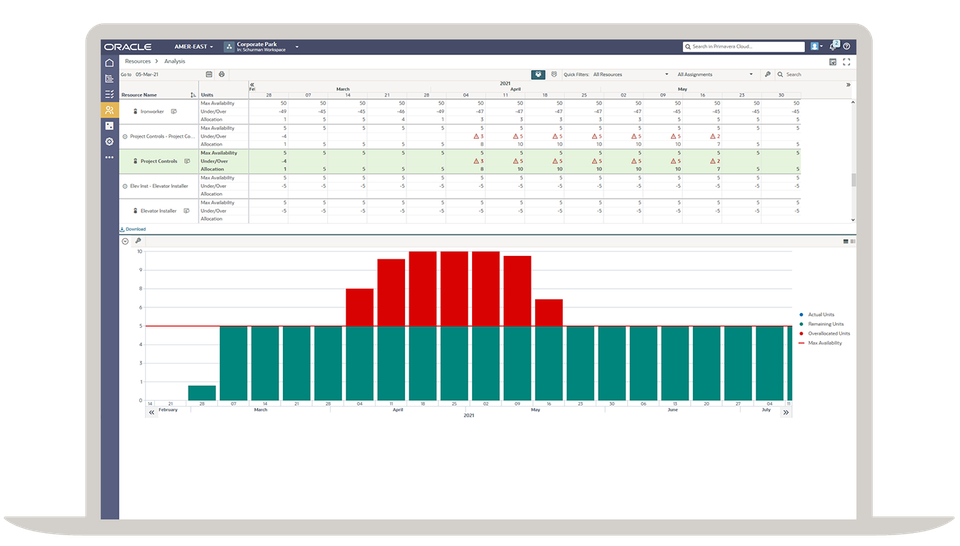Open details icon next to Elevator Installer resource
960x546 pixels.
187,211
